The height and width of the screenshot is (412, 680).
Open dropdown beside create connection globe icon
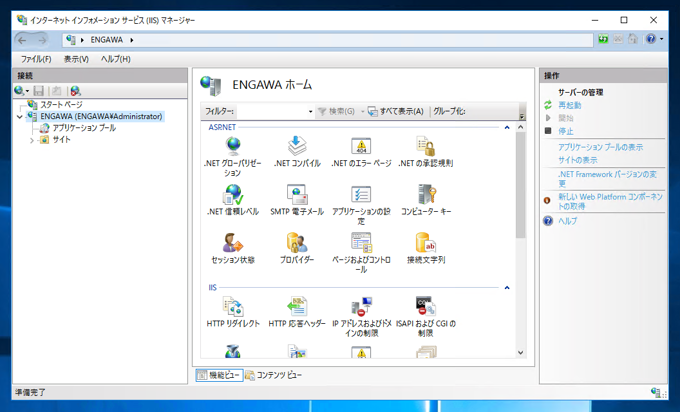27,91
